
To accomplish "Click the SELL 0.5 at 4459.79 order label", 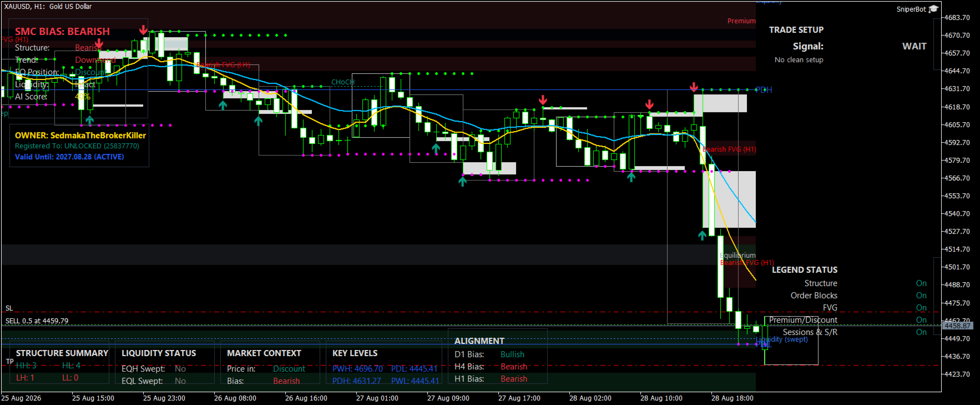I will 37,321.
